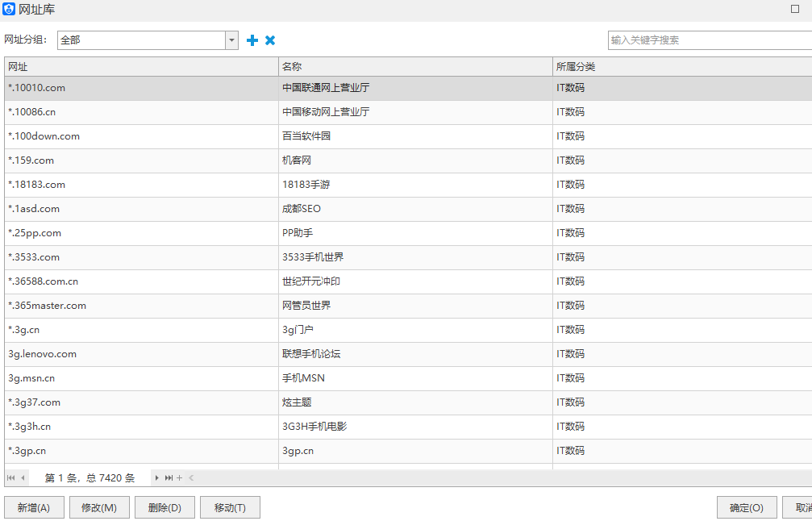Image resolution: width=812 pixels, height=521 pixels.
Task: Click the record counter 第 1 条, 总 7420 条
Action: tap(90, 478)
